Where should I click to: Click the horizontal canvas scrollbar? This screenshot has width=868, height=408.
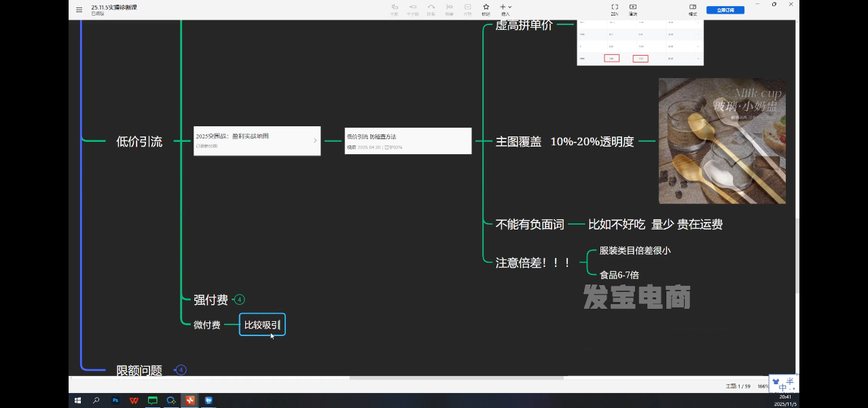[x=456, y=377]
